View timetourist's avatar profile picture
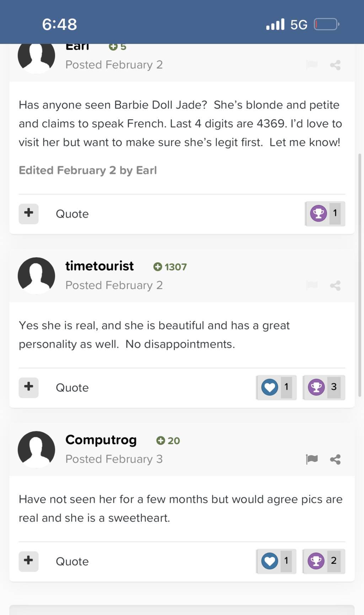The image size is (364, 615). (36, 276)
